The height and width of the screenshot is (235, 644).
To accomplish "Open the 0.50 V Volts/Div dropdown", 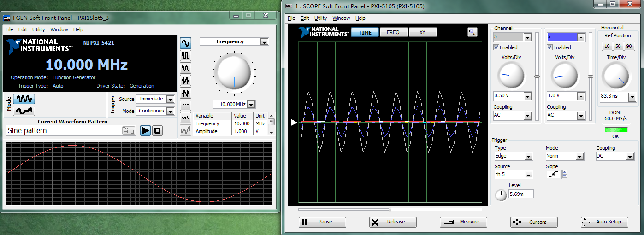I will pos(527,96).
